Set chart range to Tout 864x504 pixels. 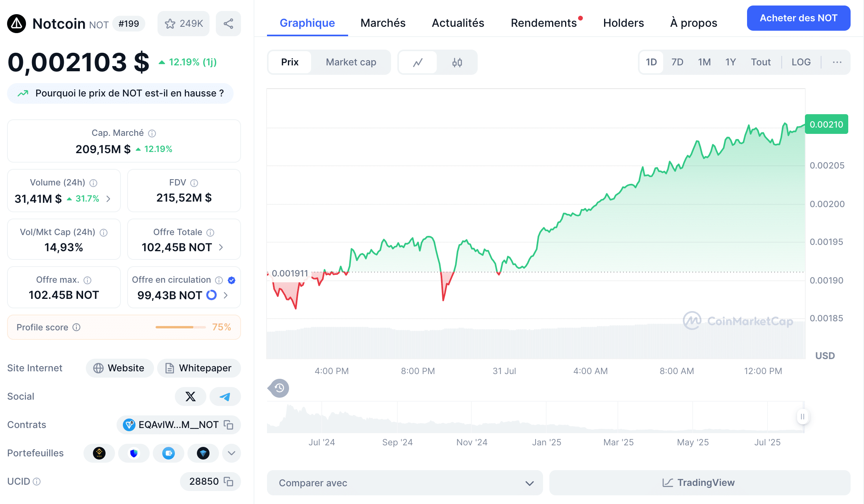(x=760, y=62)
